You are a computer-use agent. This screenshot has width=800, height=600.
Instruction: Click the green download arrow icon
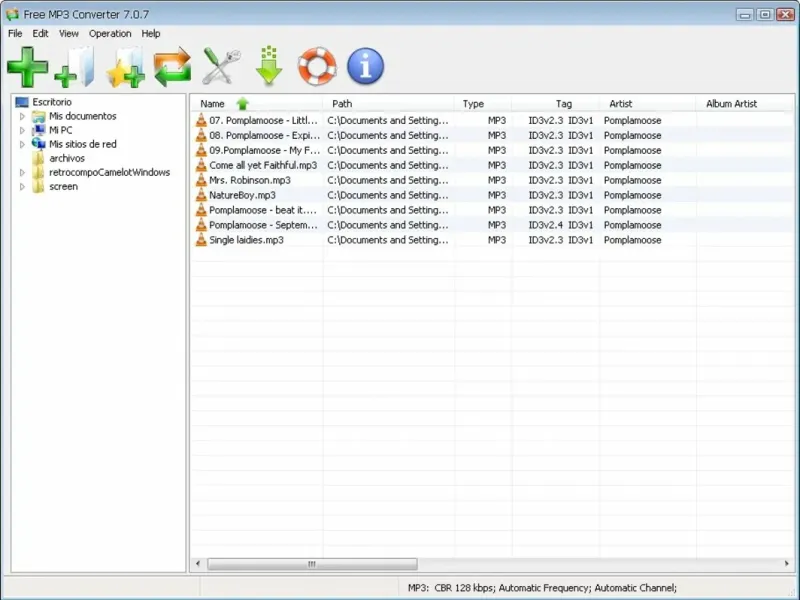click(x=269, y=66)
